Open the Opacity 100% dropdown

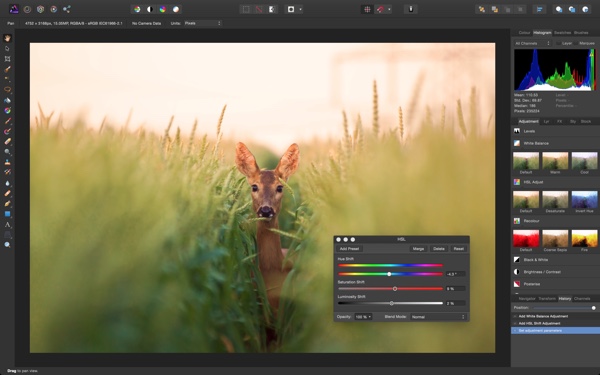(363, 317)
